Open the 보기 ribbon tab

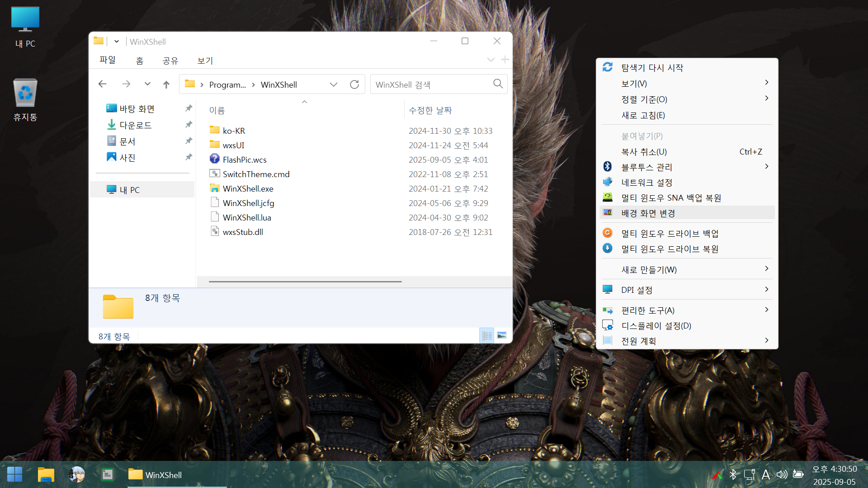tap(205, 61)
